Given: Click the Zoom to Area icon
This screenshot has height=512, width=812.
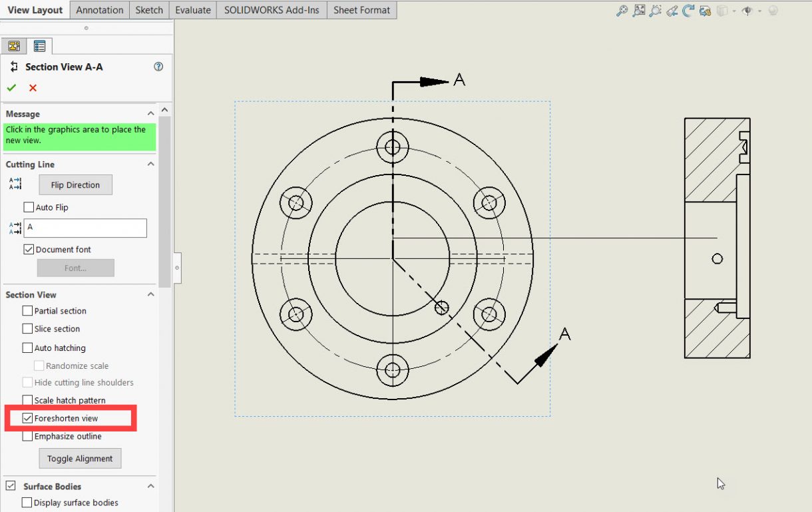Looking at the screenshot, I should tap(639, 11).
